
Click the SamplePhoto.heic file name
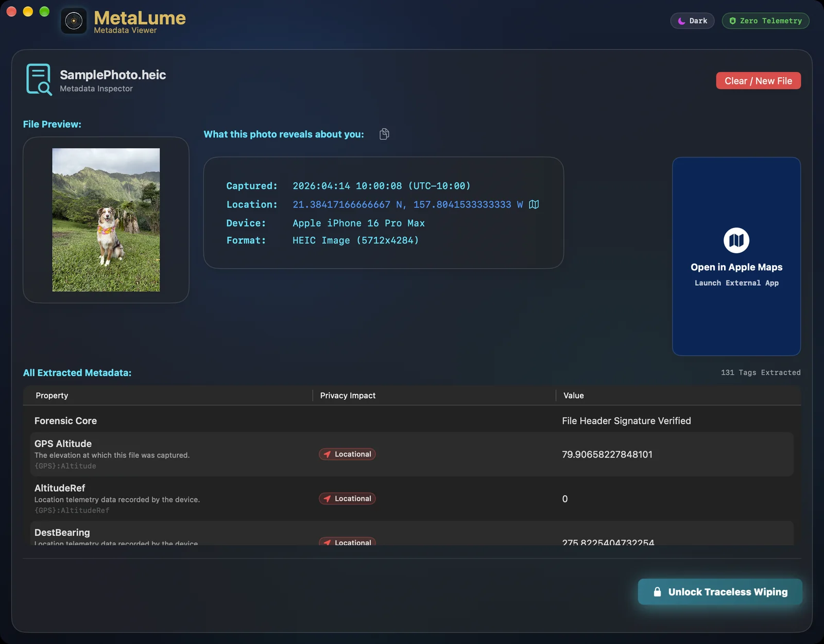[x=113, y=75]
